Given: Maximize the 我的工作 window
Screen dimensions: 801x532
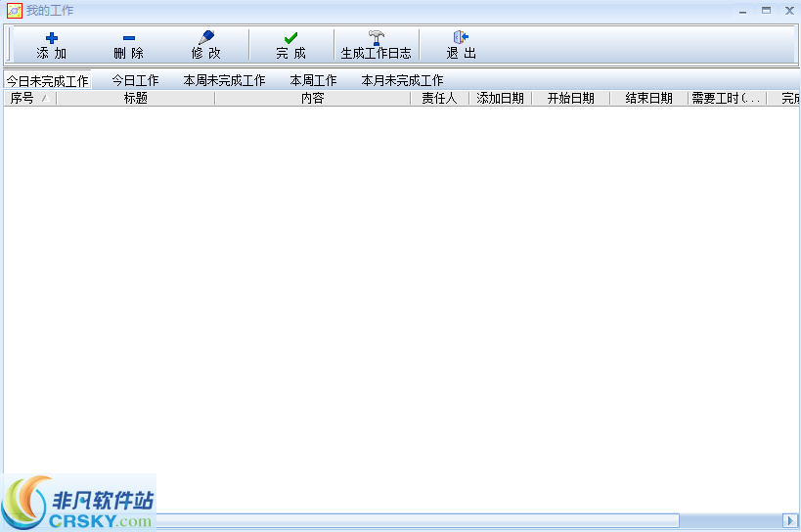Looking at the screenshot, I should [766, 10].
